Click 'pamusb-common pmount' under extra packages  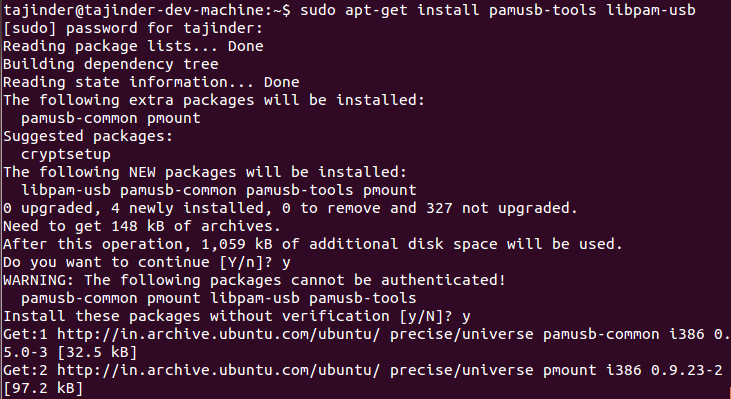click(111, 118)
